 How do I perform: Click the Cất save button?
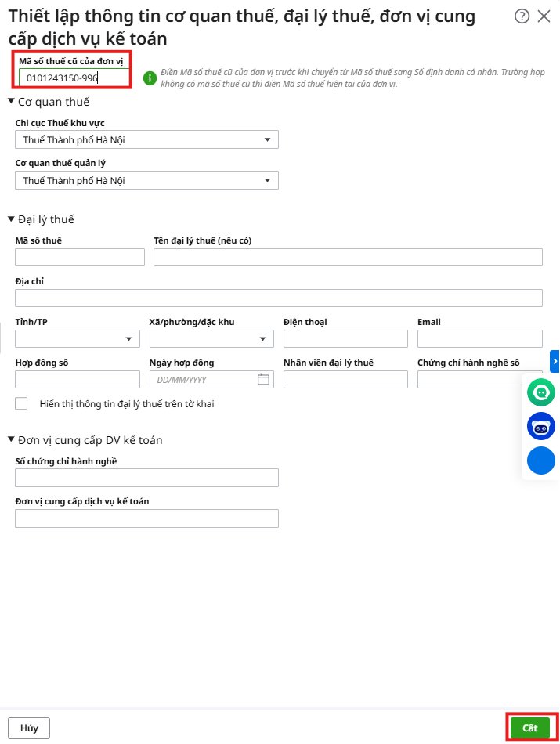click(x=530, y=728)
